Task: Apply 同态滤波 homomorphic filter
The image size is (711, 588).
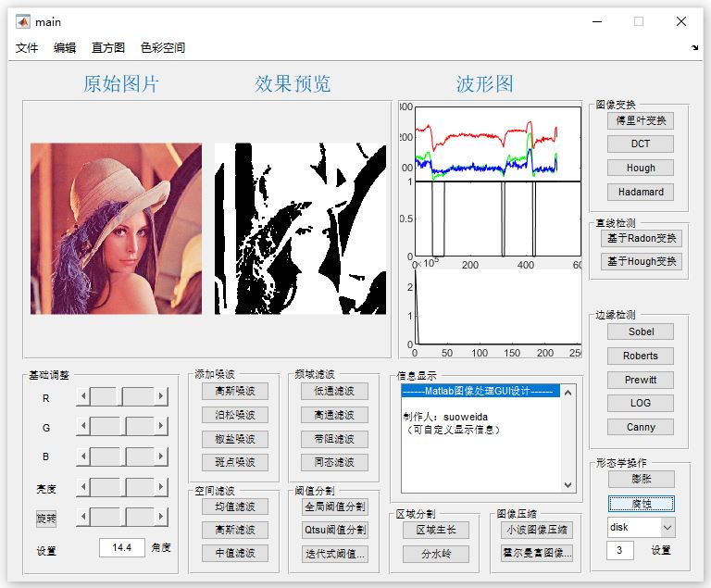Action: (334, 462)
